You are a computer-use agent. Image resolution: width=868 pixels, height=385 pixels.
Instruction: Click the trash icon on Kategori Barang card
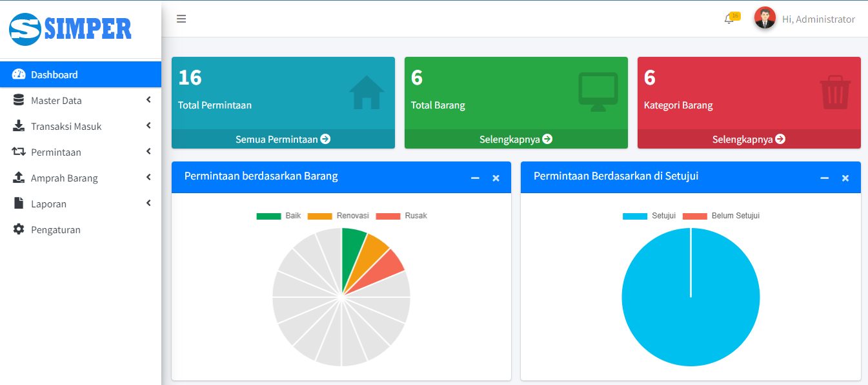[835, 92]
